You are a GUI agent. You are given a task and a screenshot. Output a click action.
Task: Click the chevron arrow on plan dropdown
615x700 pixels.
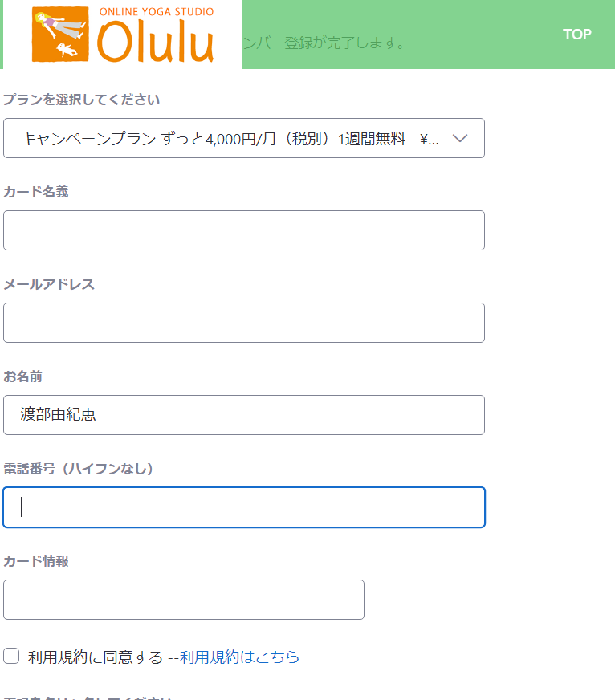460,138
